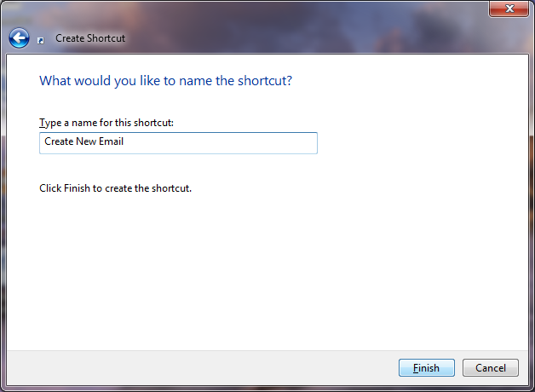The image size is (535, 392).
Task: Click the "Create Shortcut" window title text
Action: (x=90, y=38)
